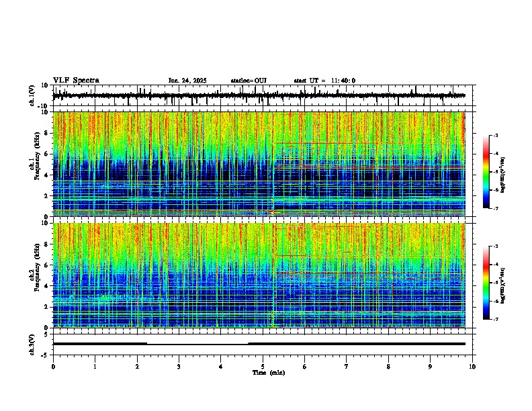Click the color scale bar beside ch.2 spectrogram
Viewport: 532px width, 411px height.
[x=486, y=283]
